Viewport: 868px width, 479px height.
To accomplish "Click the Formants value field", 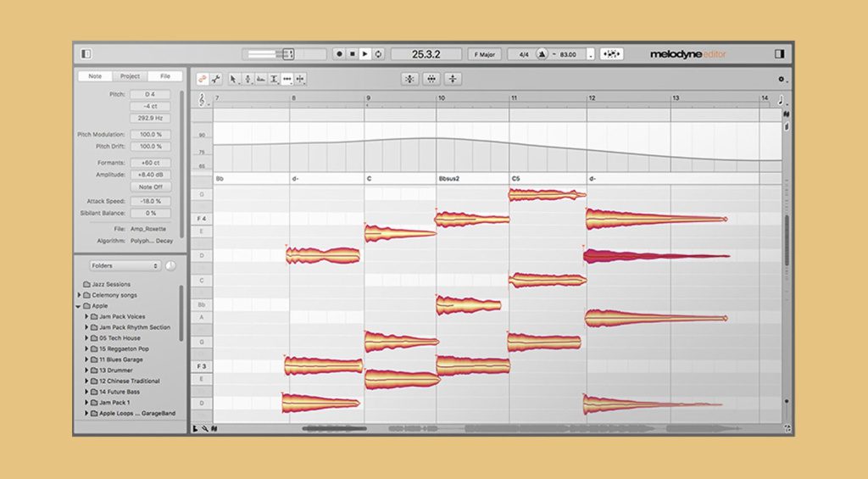I will (151, 162).
